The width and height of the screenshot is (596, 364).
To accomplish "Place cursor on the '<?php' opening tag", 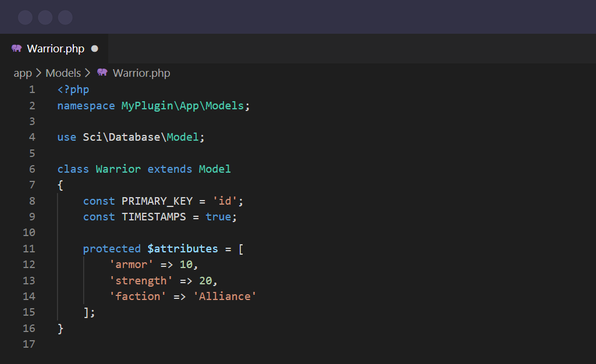I will pos(73,90).
